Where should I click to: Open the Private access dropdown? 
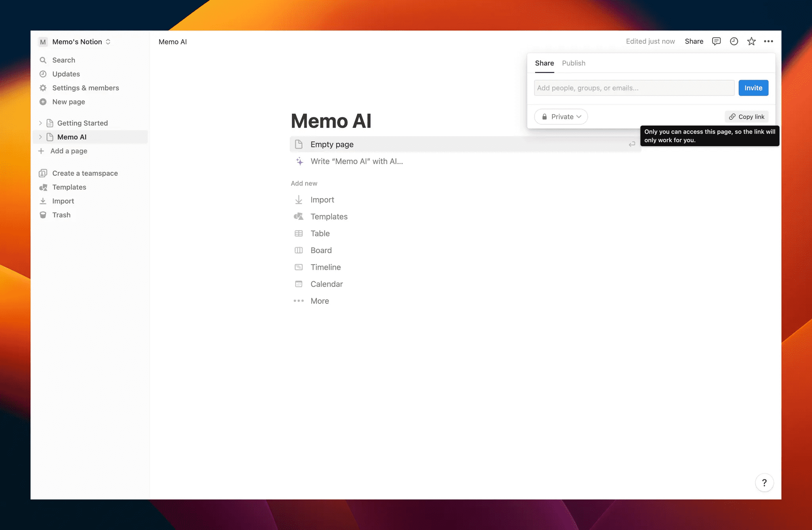pyautogui.click(x=561, y=116)
